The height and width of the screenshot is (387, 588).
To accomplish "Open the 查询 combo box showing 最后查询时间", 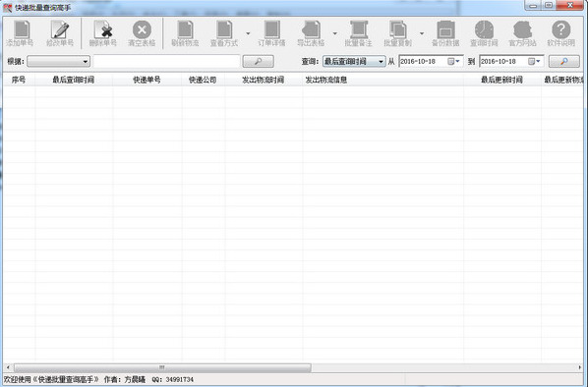I will tap(354, 61).
